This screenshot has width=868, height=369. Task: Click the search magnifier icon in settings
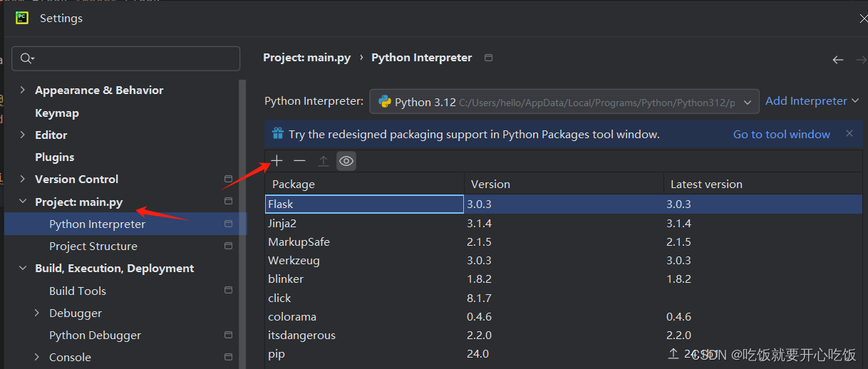pyautogui.click(x=27, y=58)
